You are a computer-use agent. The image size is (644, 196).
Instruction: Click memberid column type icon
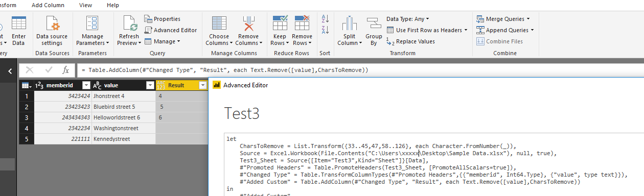pos(39,85)
